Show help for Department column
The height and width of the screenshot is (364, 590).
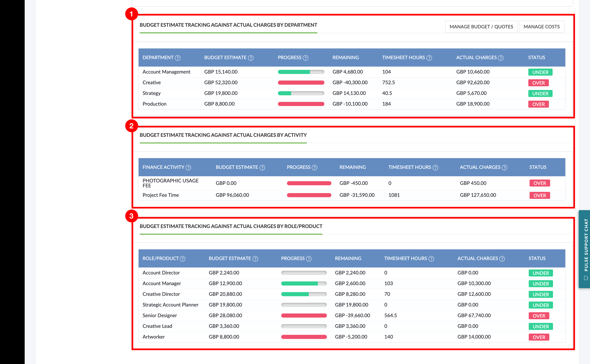coord(178,58)
